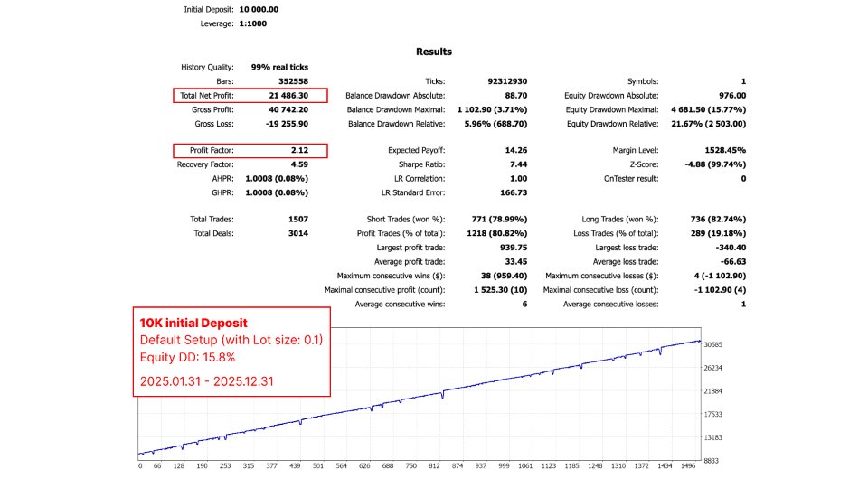868x488 pixels.
Task: Click the GHPR label
Action: [222, 193]
